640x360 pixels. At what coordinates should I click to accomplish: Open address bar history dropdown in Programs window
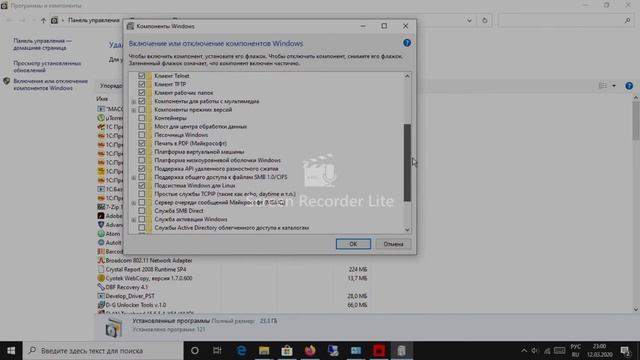tap(469, 20)
